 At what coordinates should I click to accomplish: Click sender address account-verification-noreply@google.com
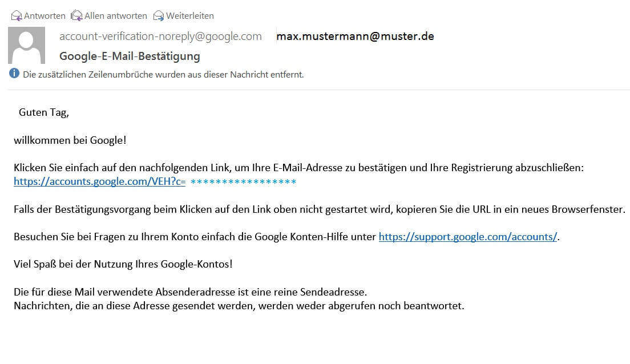coord(161,36)
